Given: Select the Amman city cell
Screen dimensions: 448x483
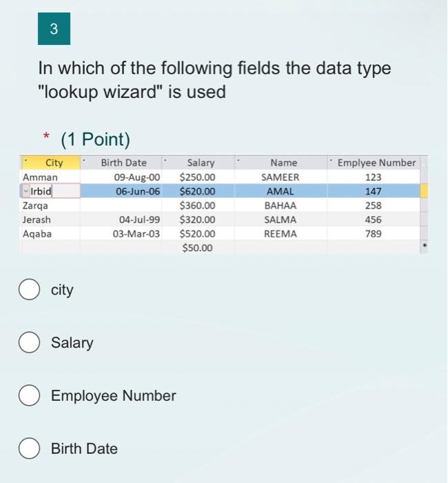Looking at the screenshot, I should (51, 177).
